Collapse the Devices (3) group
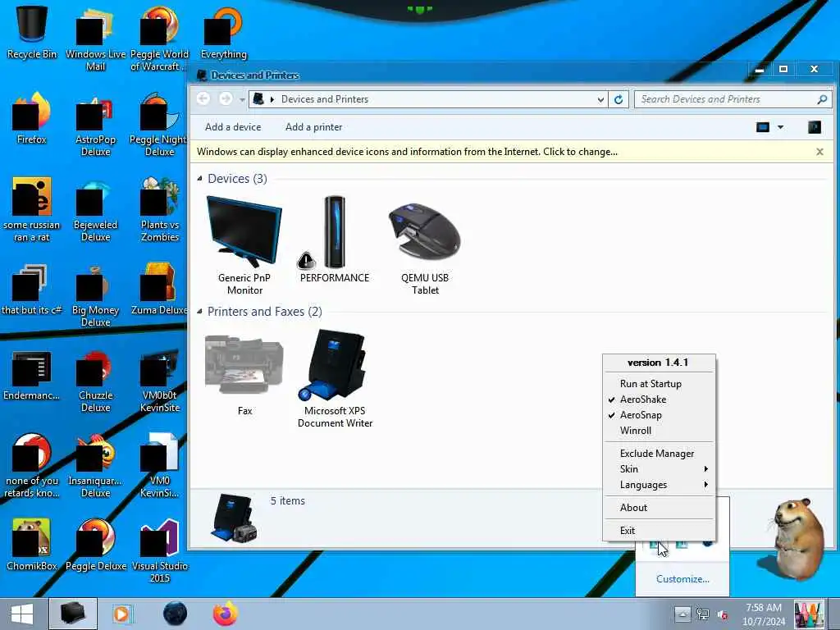The height and width of the screenshot is (630, 840). point(199,178)
